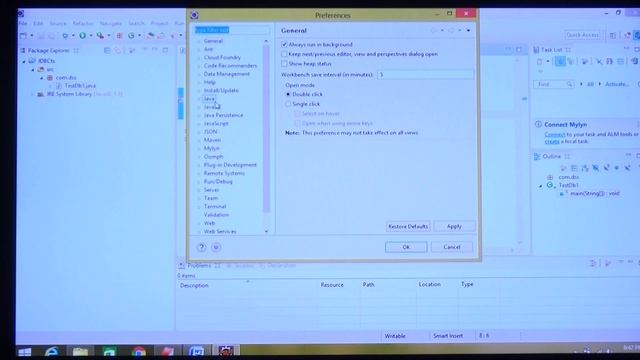Click Link with Editor icon in Package Explorer

point(118,50)
